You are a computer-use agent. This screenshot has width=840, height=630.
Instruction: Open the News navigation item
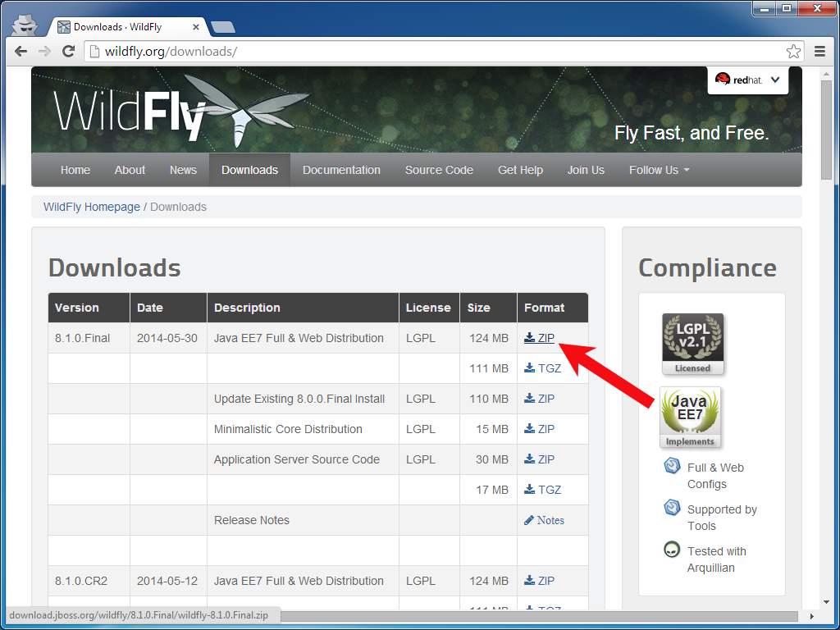[183, 170]
